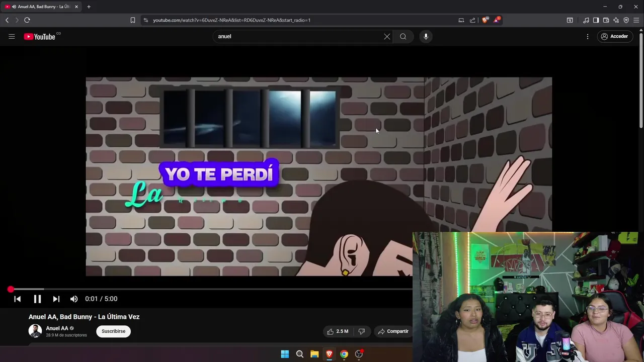The height and width of the screenshot is (362, 644).
Task: Open Google Chrome from the taskbar
Action: coord(344,354)
